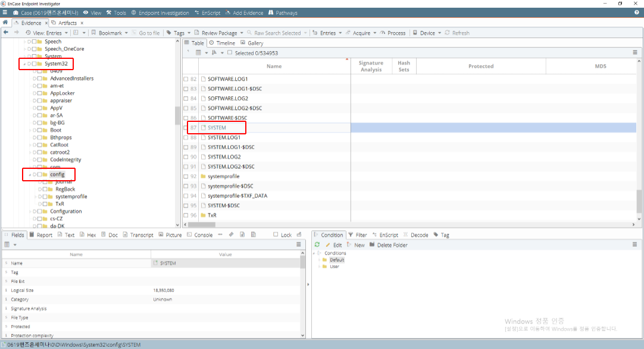
Task: Open the table pane options menu icon
Action: (634, 52)
